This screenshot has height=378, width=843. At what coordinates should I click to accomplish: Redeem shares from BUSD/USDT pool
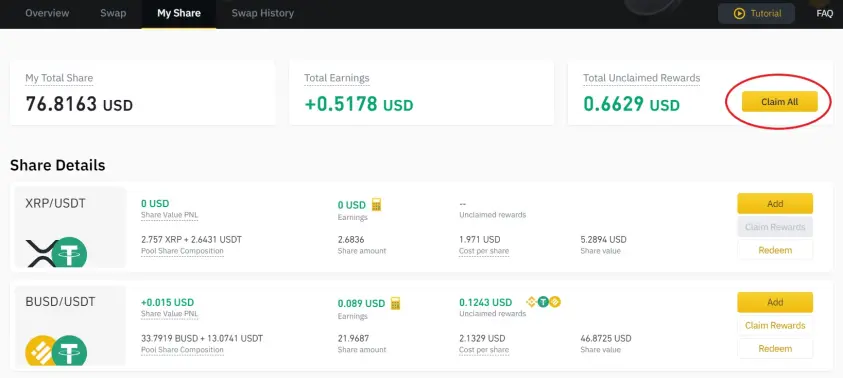point(775,348)
